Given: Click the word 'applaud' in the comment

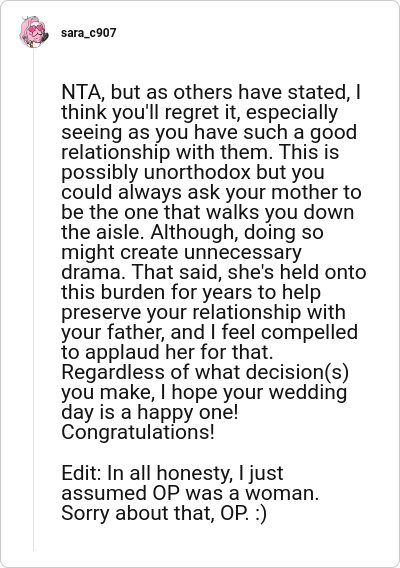Looking at the screenshot, I should [123, 352].
